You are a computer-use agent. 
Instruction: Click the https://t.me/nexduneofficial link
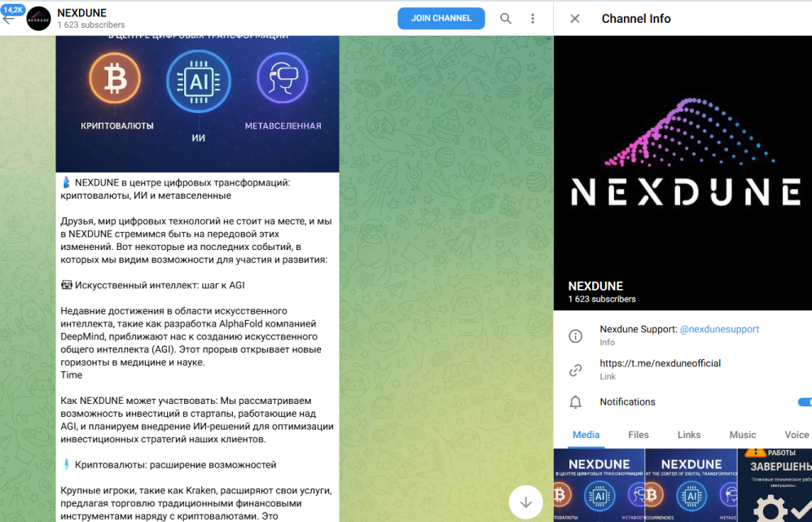click(x=661, y=363)
